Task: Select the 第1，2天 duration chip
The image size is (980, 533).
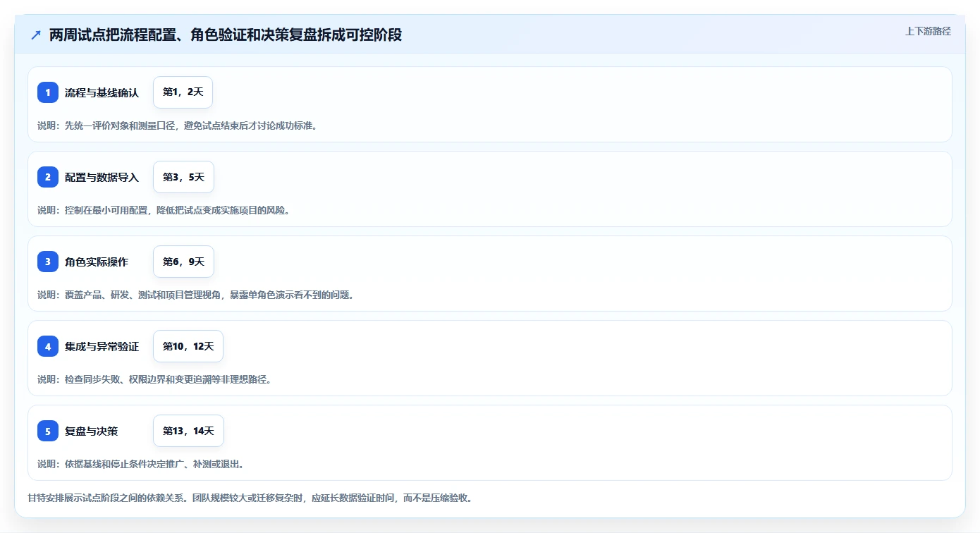Action: click(x=183, y=92)
